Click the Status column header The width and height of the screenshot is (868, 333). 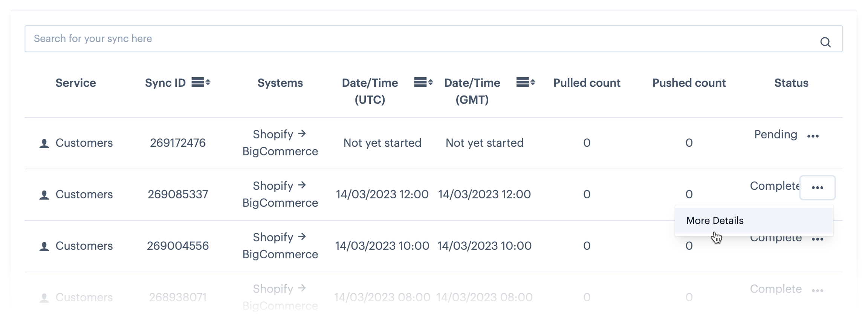791,83
